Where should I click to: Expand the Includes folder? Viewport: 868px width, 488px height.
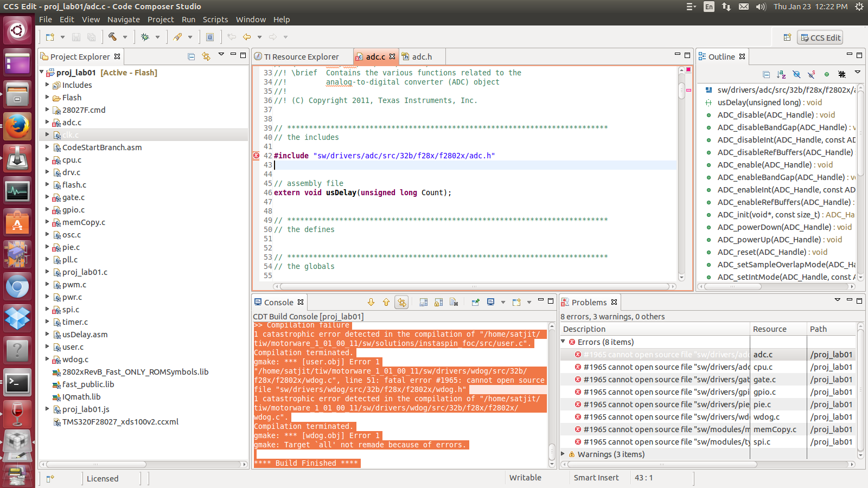click(47, 85)
